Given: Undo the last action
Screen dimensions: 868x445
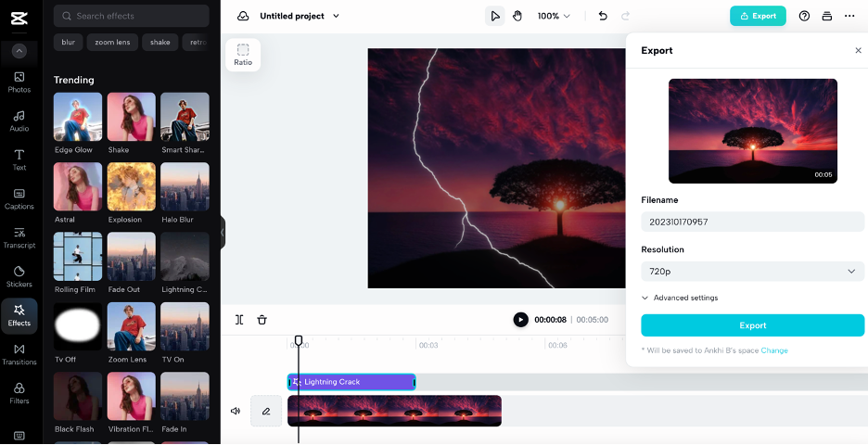Looking at the screenshot, I should pos(603,16).
